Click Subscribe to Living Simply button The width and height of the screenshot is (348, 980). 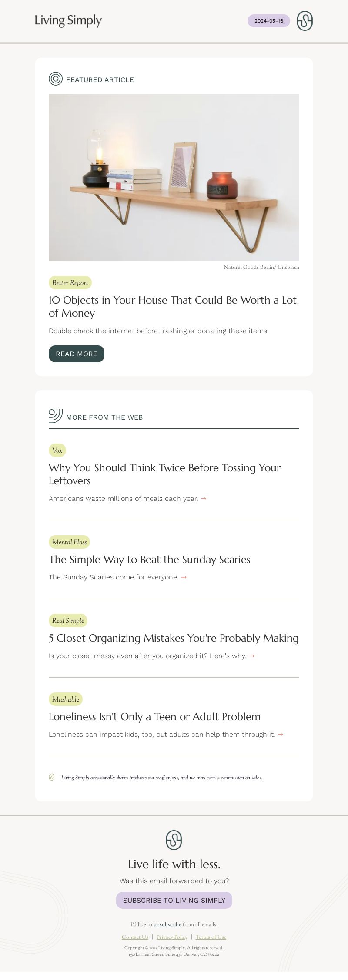point(174,900)
